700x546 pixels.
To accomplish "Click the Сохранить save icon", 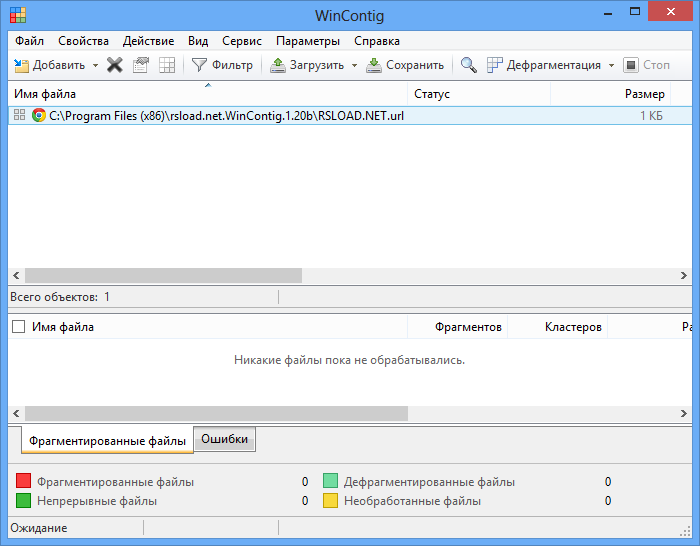I will pyautogui.click(x=374, y=65).
